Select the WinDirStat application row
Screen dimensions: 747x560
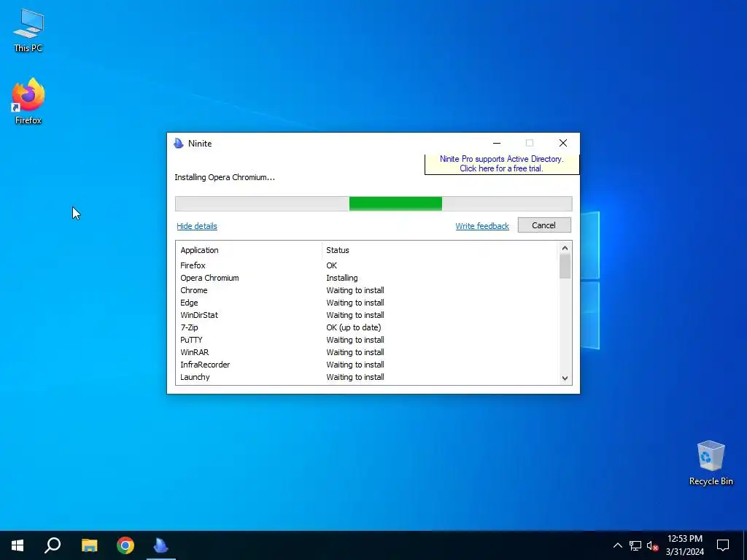(x=366, y=315)
